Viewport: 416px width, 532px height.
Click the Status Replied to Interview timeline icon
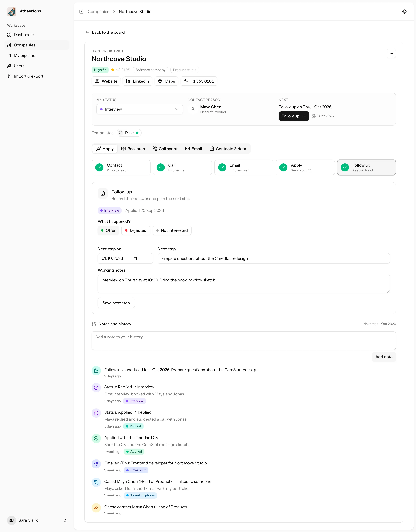click(x=96, y=388)
